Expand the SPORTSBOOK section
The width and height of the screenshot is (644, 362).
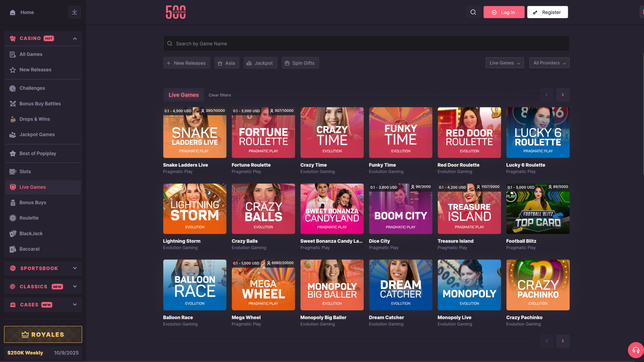pos(43,268)
